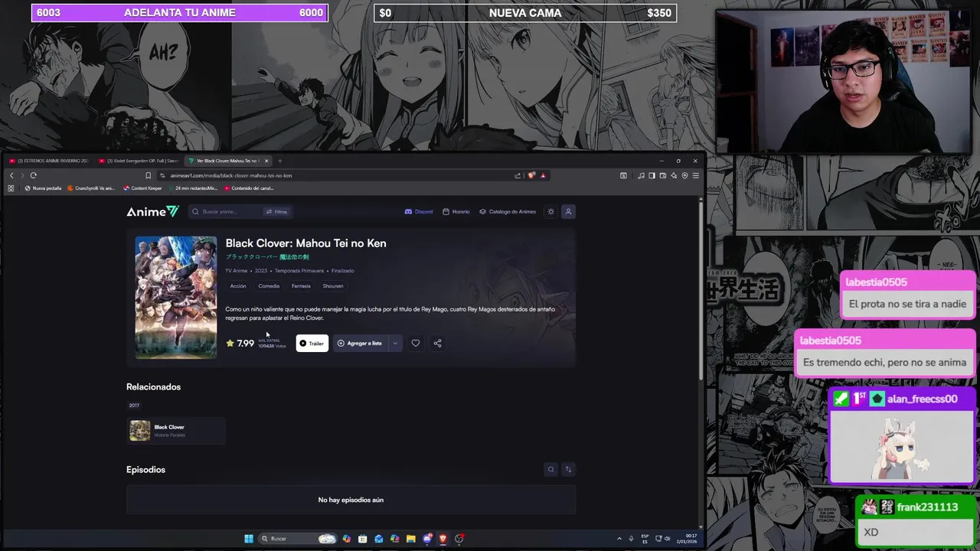Open the Discord link in site header

point(419,212)
